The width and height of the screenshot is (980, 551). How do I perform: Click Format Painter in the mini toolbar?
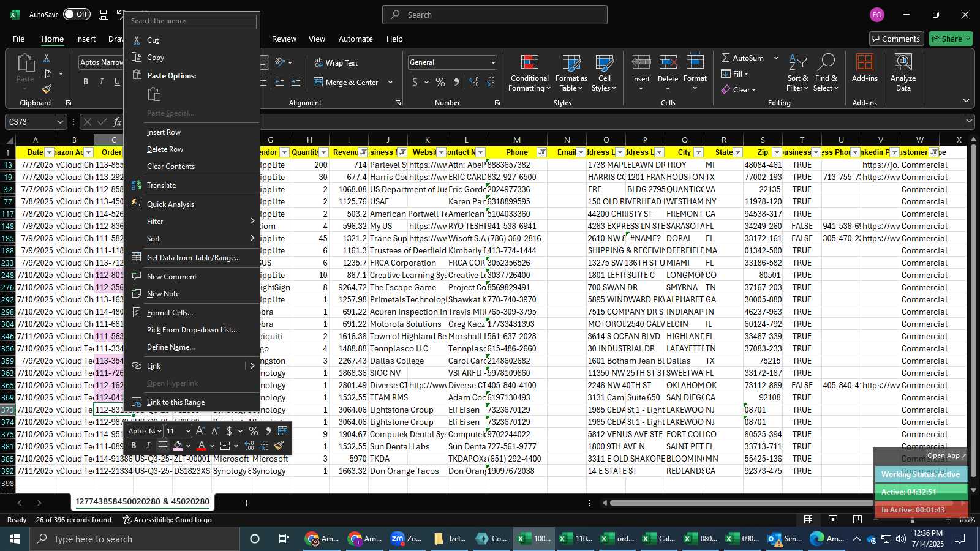[279, 446]
